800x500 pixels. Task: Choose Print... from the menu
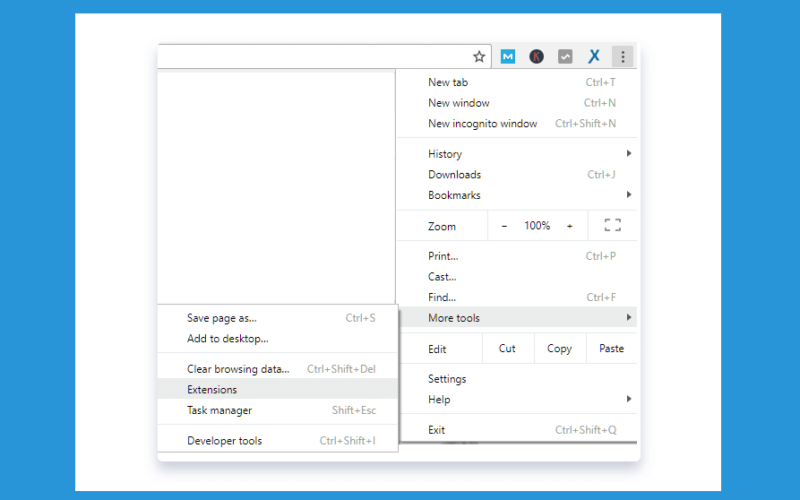coord(517,256)
